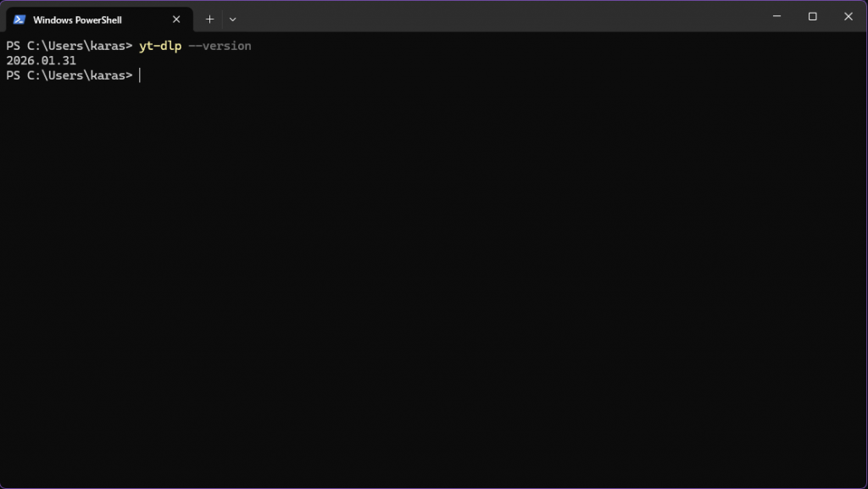Expand the new tab profiles dropdown

point(233,19)
